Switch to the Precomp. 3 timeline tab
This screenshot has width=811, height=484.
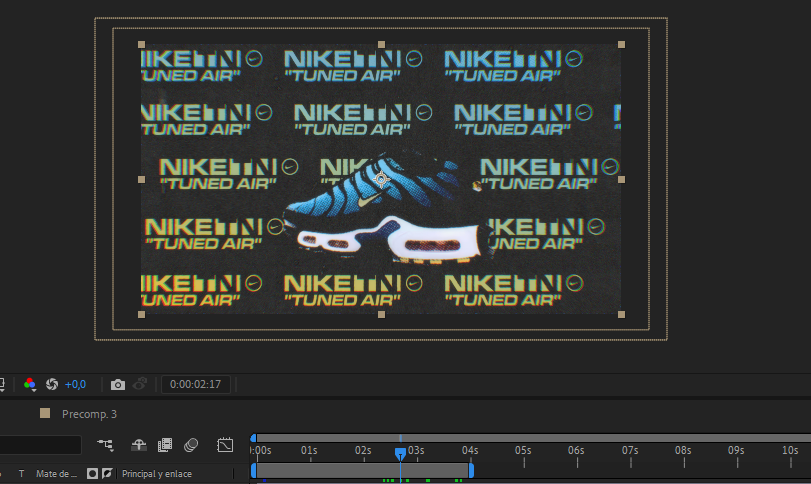(x=89, y=414)
